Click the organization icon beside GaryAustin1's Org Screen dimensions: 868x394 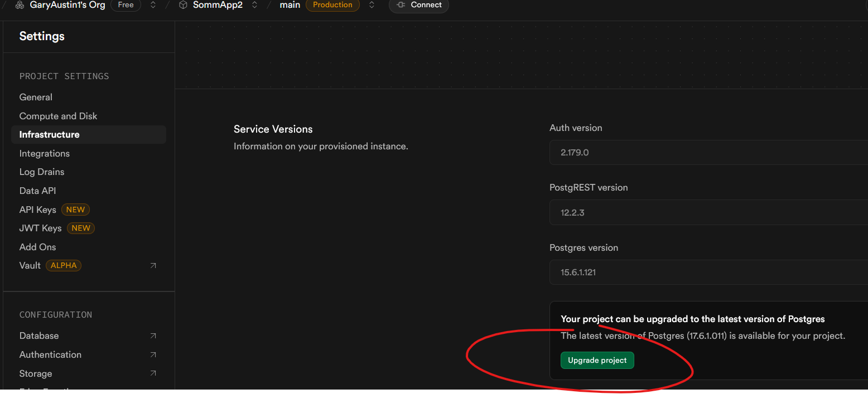point(20,5)
